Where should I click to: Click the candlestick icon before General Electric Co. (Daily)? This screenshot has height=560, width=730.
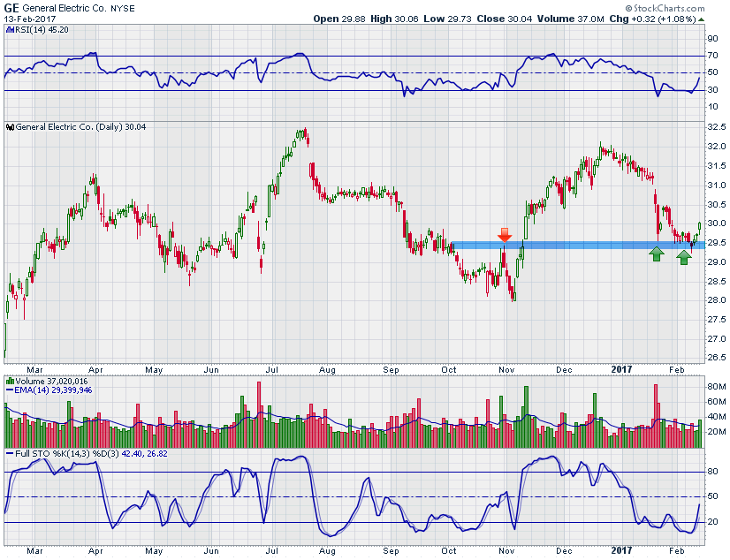coord(10,127)
